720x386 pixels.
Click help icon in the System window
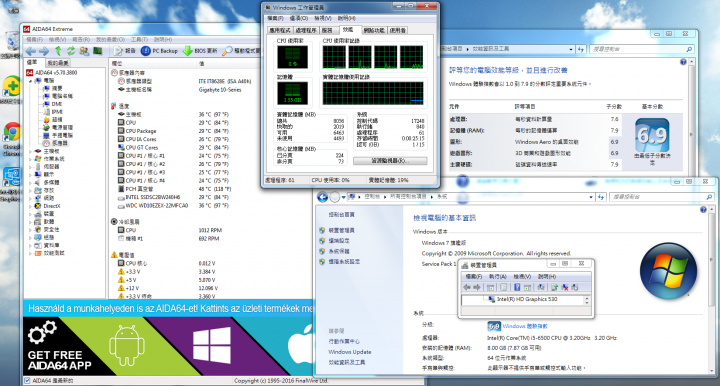pos(703,210)
